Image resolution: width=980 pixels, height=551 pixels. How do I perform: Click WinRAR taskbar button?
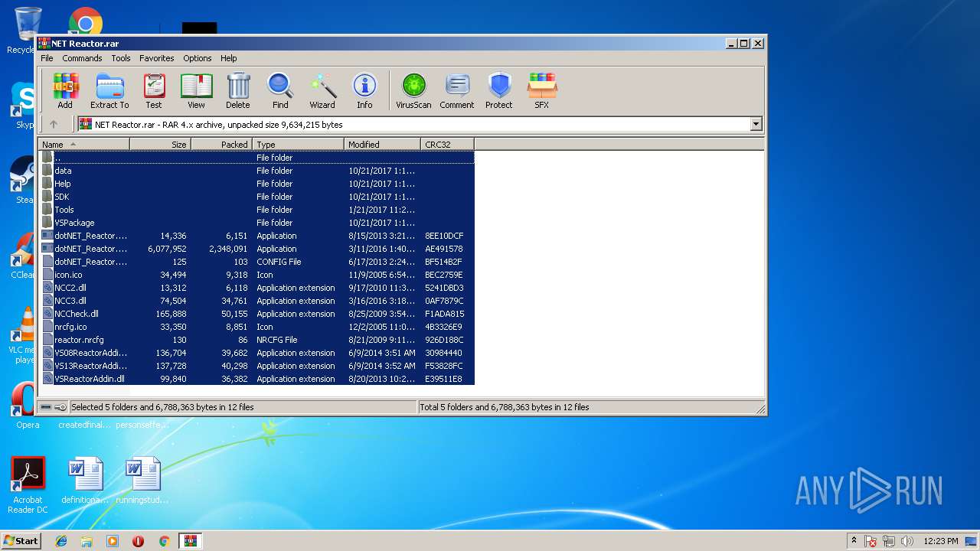pos(190,541)
